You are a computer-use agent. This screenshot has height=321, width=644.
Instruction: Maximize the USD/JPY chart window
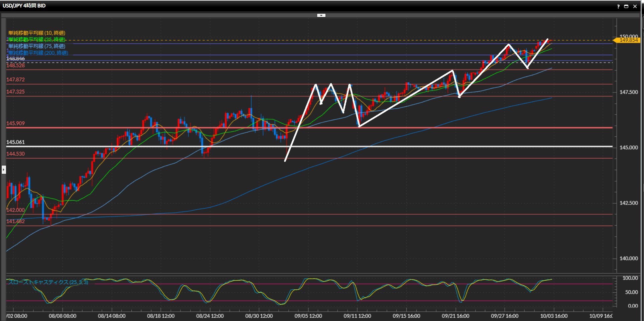pos(626,6)
